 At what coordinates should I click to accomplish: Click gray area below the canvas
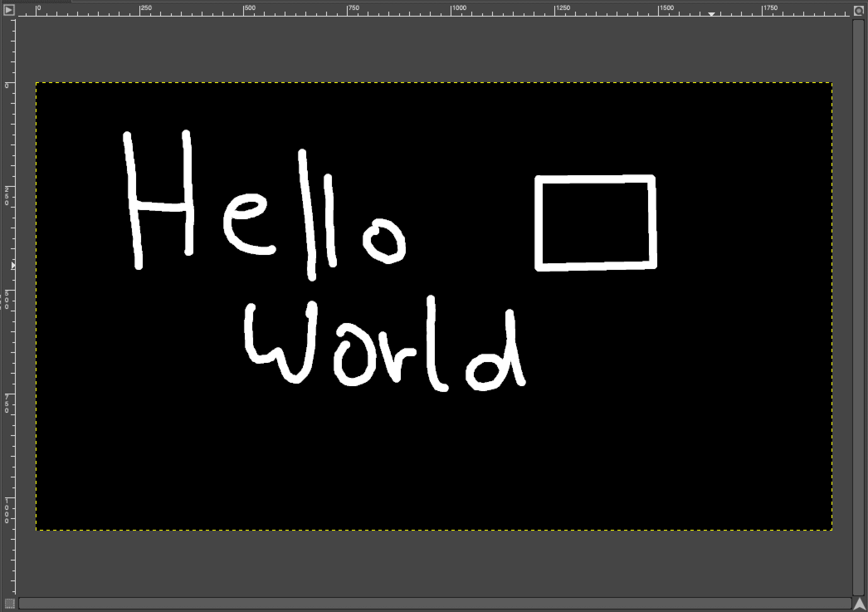[x=434, y=563]
